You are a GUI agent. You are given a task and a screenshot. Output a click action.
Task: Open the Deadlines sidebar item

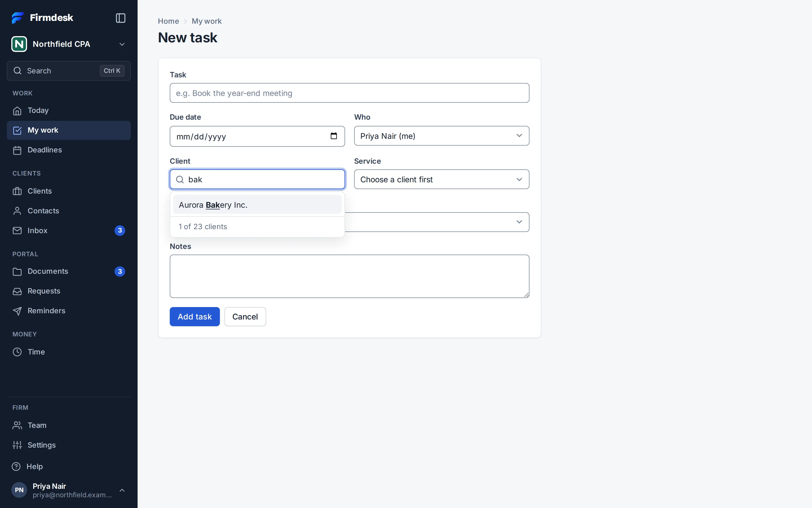[x=69, y=150]
